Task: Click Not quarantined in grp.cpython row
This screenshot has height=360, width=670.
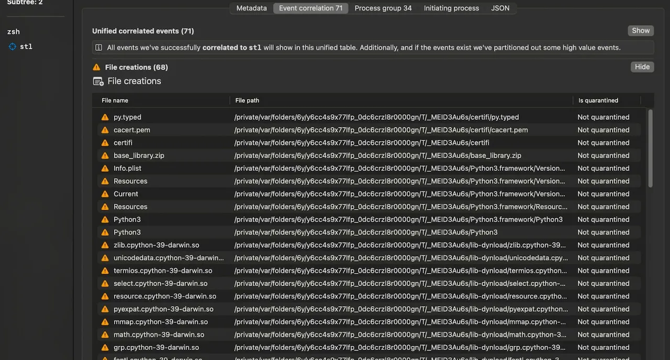Action: tap(603, 348)
